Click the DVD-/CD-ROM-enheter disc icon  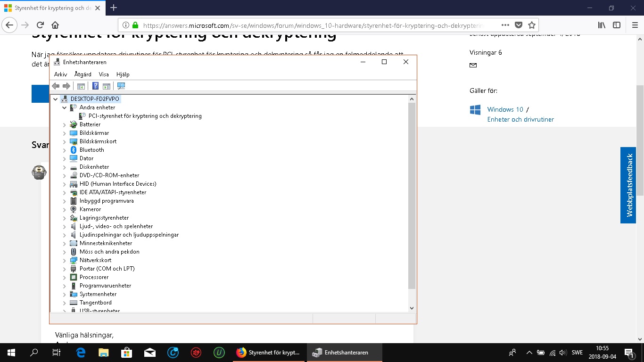coord(73,175)
